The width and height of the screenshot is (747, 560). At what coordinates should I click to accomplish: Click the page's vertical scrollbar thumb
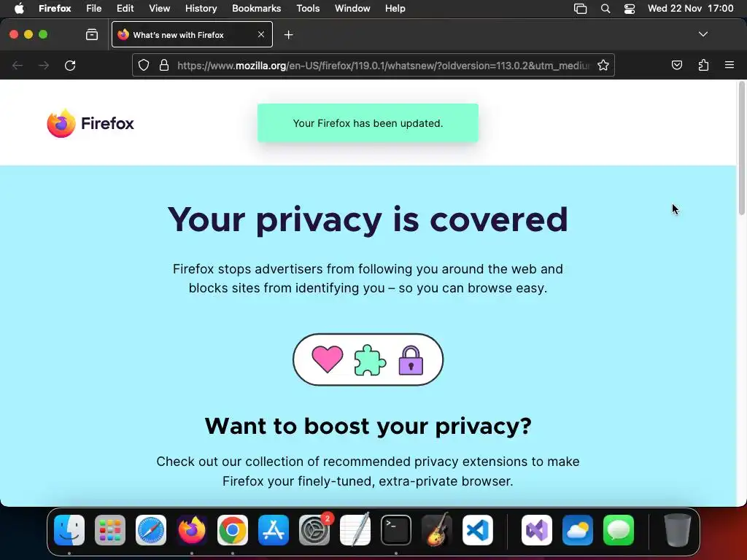[741, 148]
